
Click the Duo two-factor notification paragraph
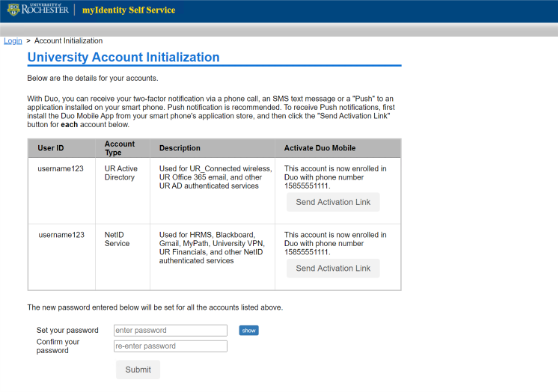(x=211, y=111)
